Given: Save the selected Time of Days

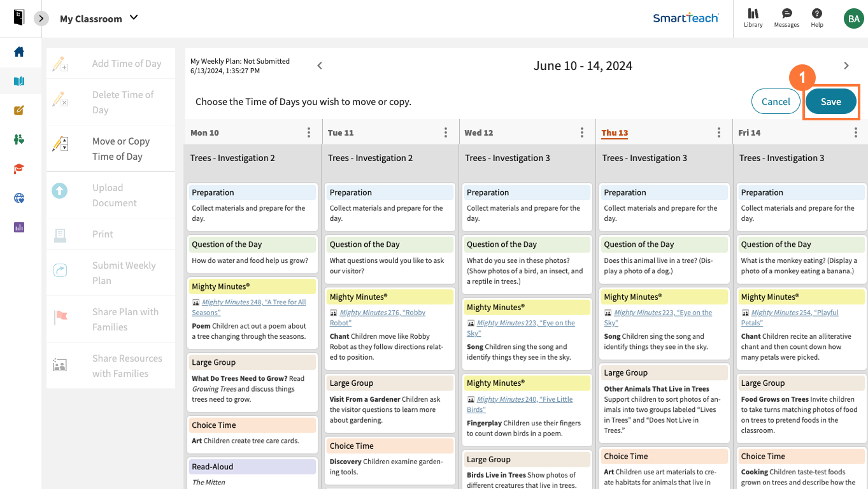Looking at the screenshot, I should coord(831,101).
